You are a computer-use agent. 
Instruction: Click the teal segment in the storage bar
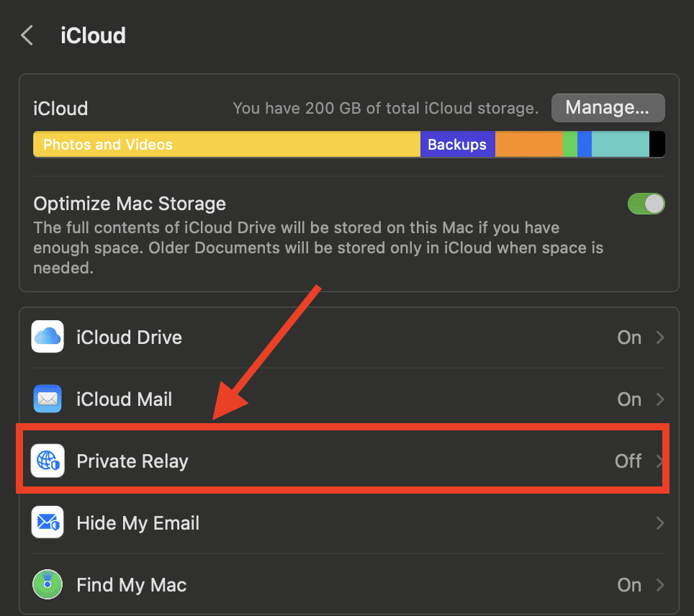(620, 145)
